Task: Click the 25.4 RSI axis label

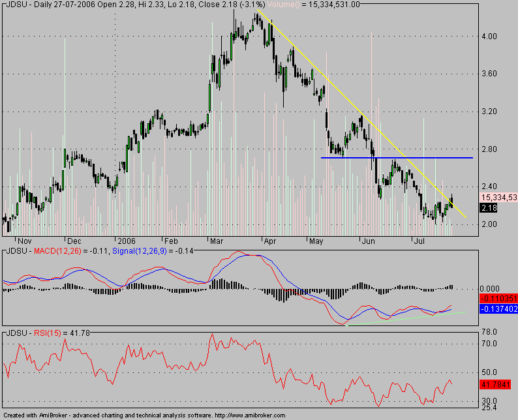Action: 489,408
